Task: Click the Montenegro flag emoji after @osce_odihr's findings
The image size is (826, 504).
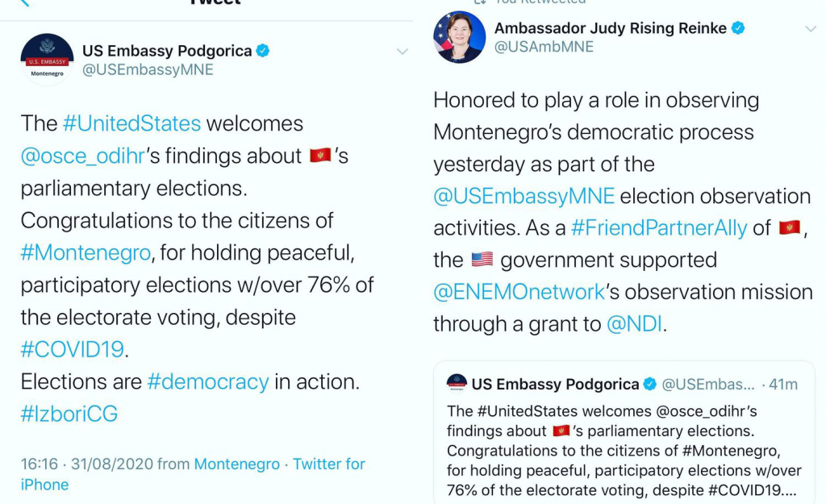Action: point(320,156)
